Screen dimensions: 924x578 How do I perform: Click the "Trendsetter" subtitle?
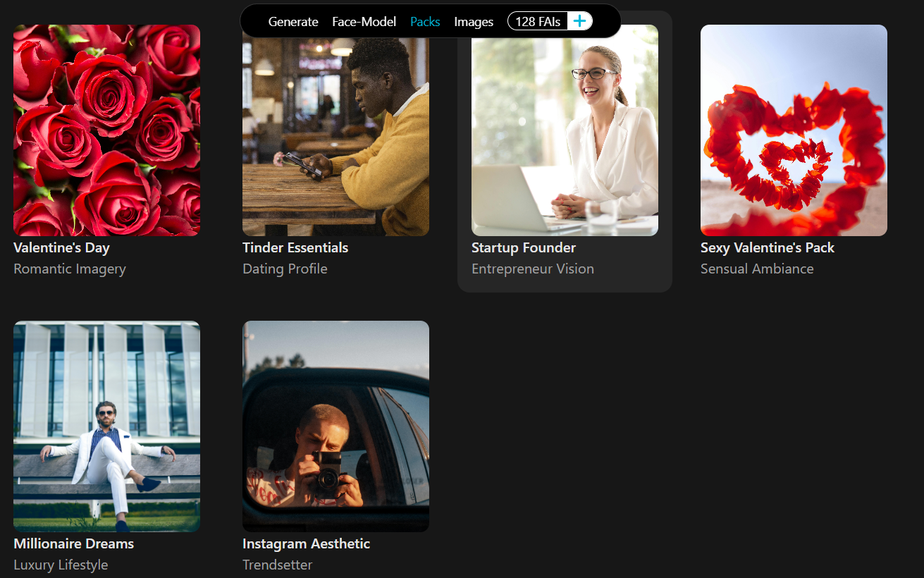[x=277, y=565]
